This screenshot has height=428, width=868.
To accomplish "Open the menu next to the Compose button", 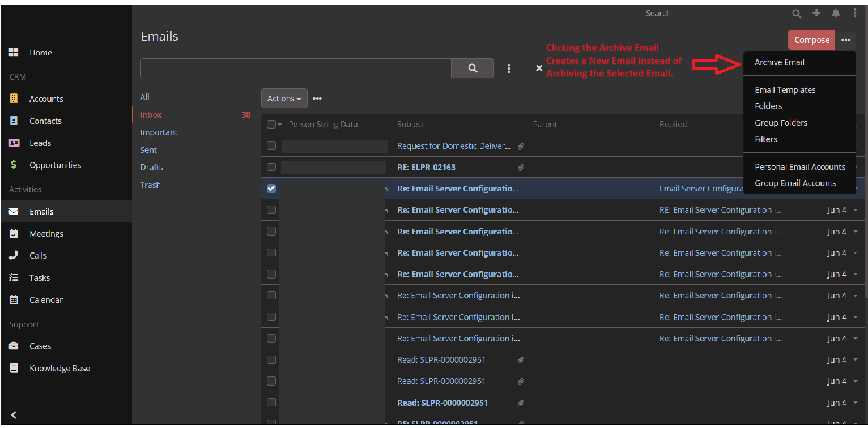I will (x=845, y=40).
